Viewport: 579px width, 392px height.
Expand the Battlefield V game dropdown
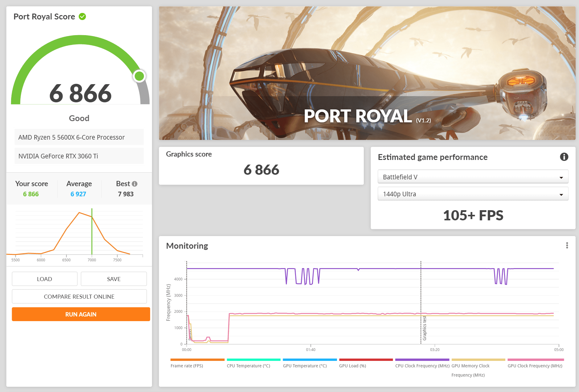point(473,177)
